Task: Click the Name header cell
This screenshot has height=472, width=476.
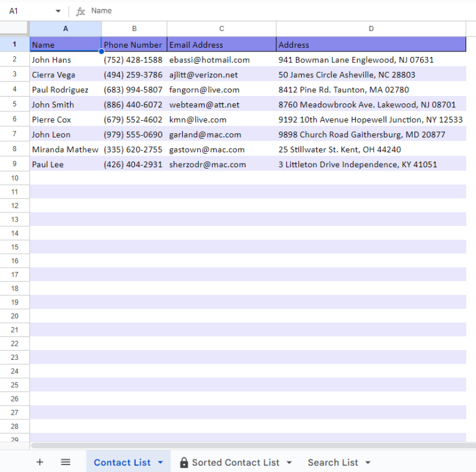Action: (x=66, y=44)
